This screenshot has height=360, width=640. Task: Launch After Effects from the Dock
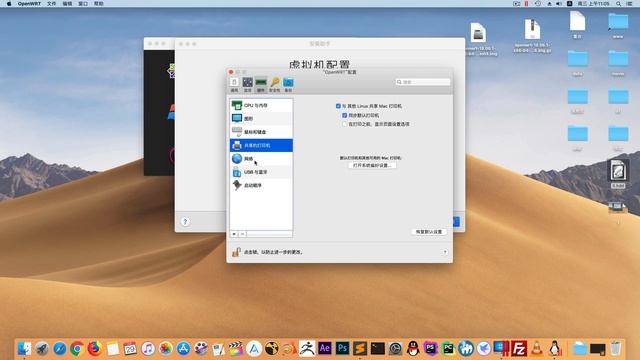click(325, 349)
